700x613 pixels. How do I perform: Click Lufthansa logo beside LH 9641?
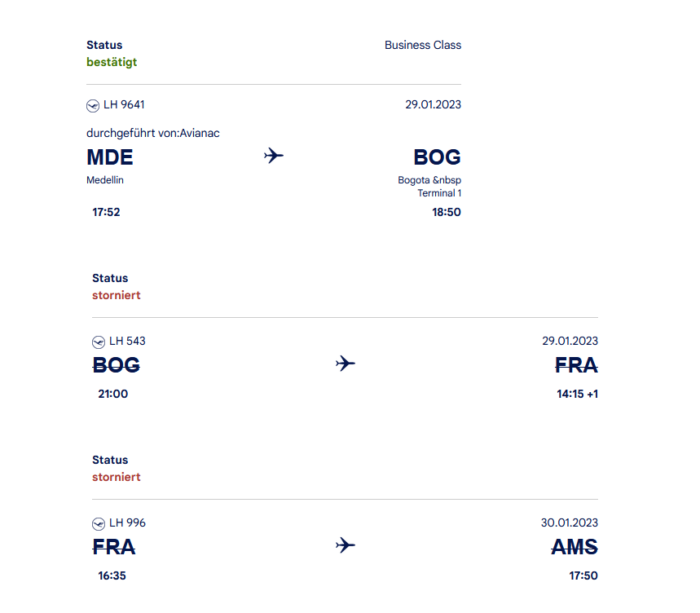[93, 106]
